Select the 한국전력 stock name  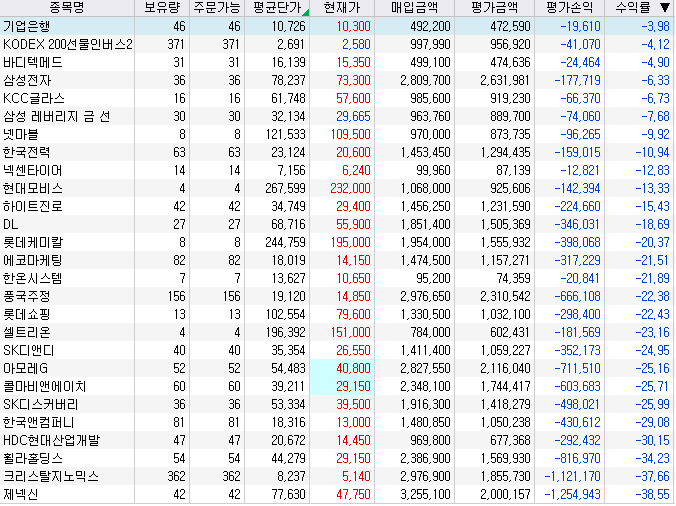point(26,153)
